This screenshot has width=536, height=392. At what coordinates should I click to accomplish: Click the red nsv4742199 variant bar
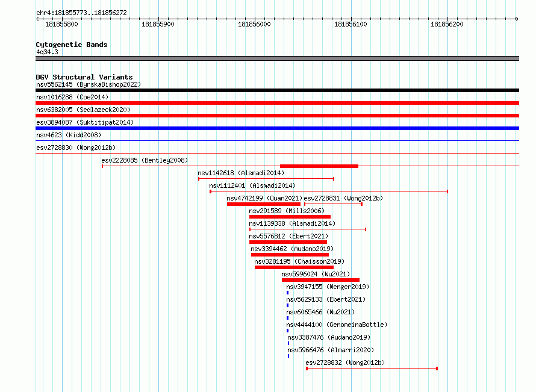(264, 204)
